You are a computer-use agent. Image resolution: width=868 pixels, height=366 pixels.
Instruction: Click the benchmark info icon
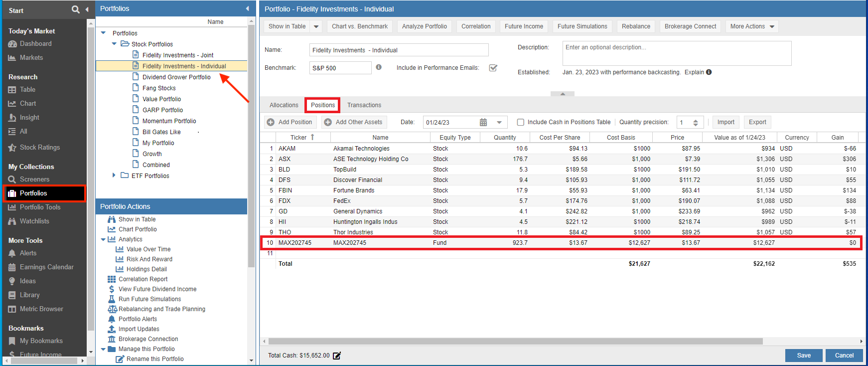coord(379,67)
